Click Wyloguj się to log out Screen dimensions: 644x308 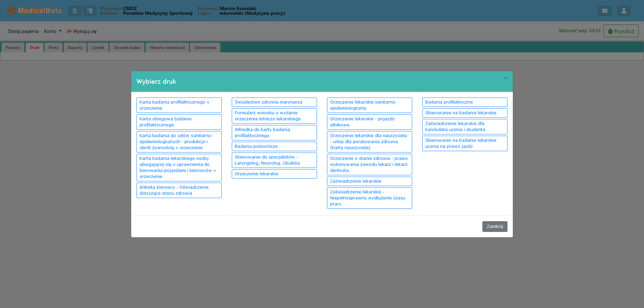coord(82,31)
